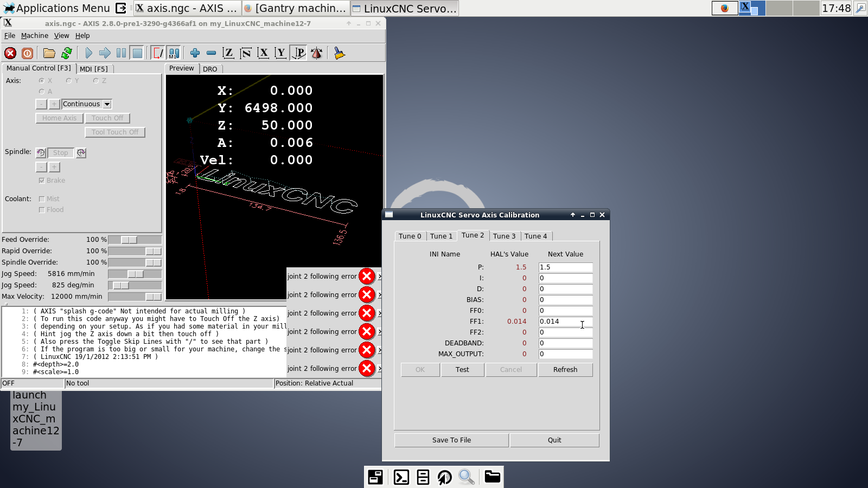Toggle skip lines with slash icon
Image resolution: width=868 pixels, height=488 pixels.
158,53
